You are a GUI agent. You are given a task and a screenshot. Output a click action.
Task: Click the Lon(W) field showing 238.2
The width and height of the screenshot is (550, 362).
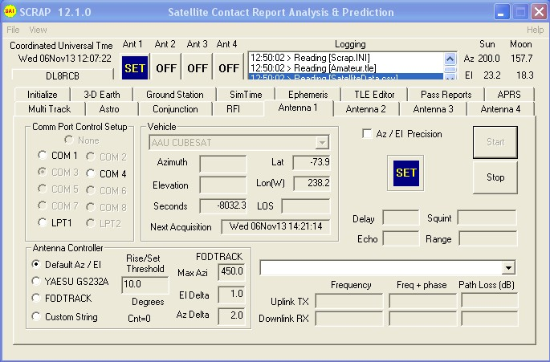pyautogui.click(x=311, y=183)
